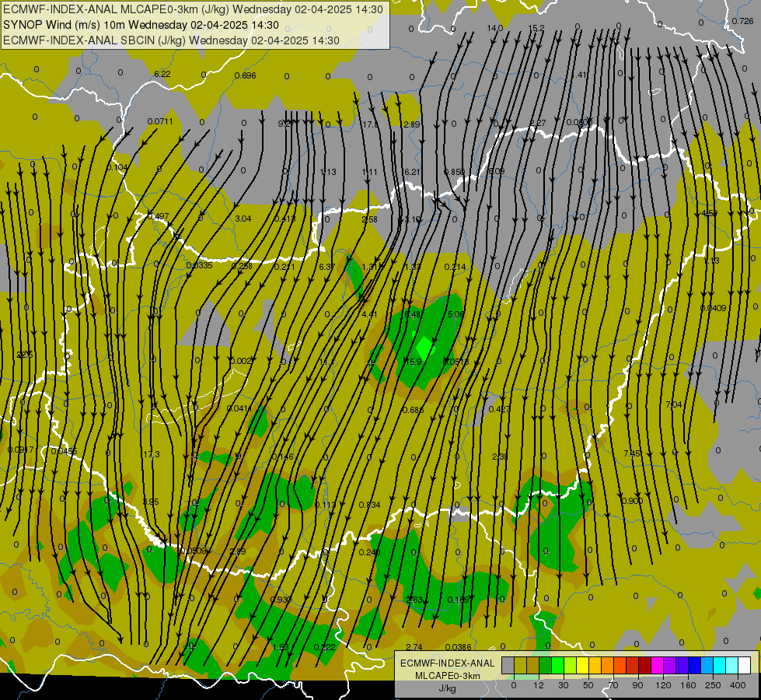The height and width of the screenshot is (700, 761).
Task: Click the pure yellow legend swatch
Action: pyautogui.click(x=582, y=665)
